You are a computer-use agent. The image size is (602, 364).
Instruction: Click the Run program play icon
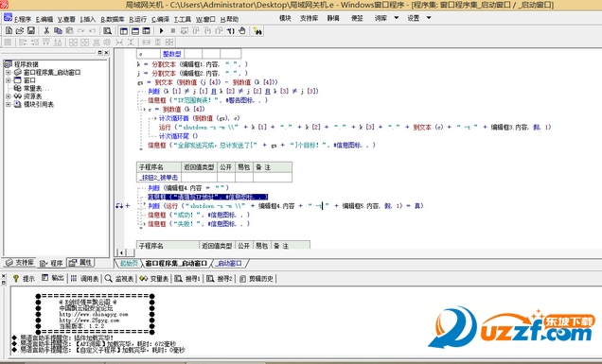[x=161, y=30]
